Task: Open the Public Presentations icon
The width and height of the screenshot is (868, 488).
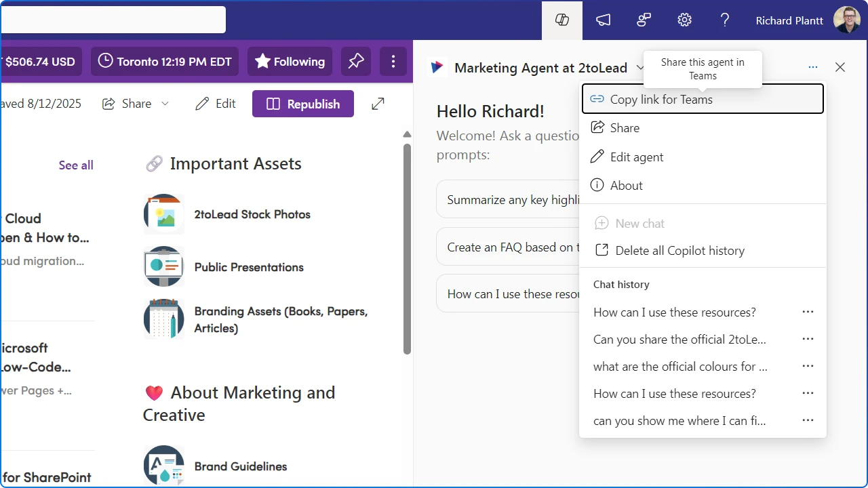Action: click(164, 266)
